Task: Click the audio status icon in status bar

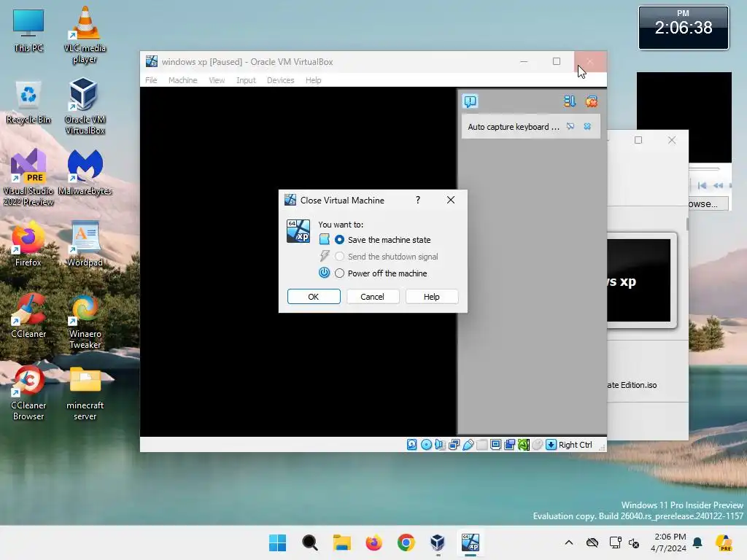Action: 440,444
